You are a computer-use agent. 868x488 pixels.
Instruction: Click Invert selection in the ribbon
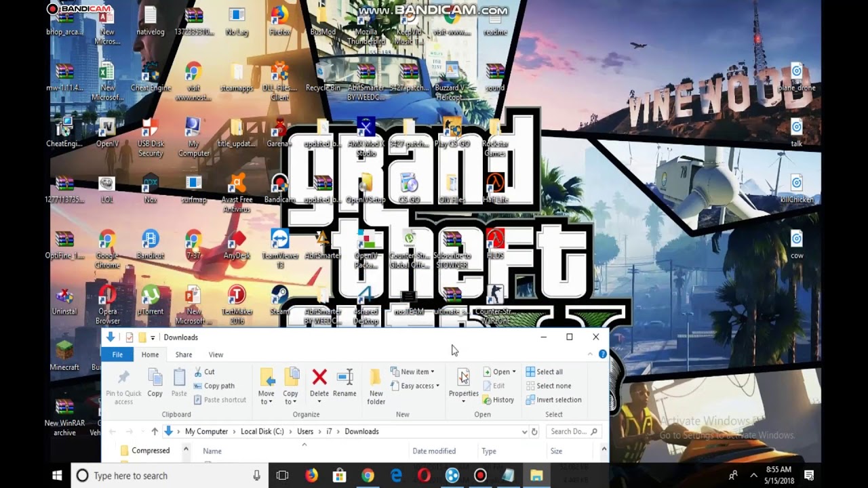[x=553, y=400]
